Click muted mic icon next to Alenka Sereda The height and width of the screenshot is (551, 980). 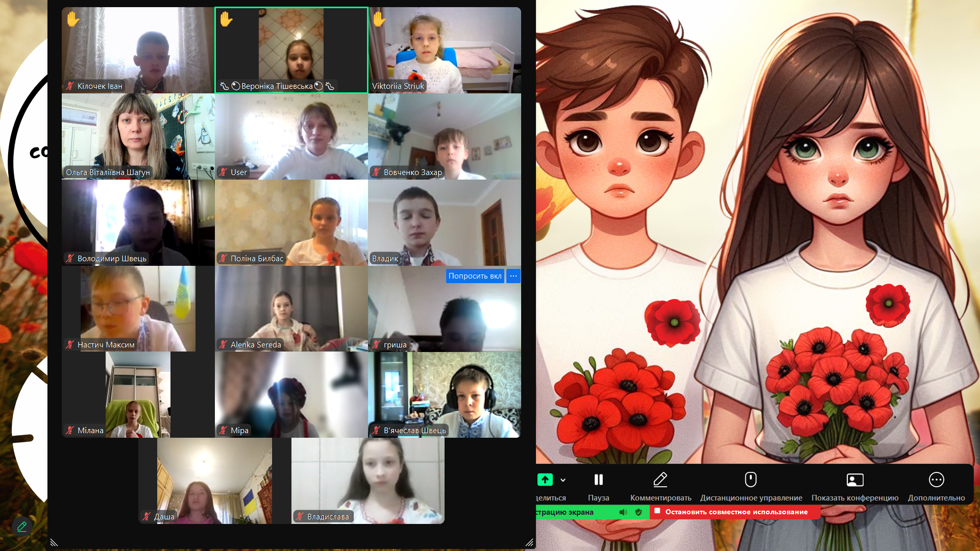pyautogui.click(x=223, y=345)
